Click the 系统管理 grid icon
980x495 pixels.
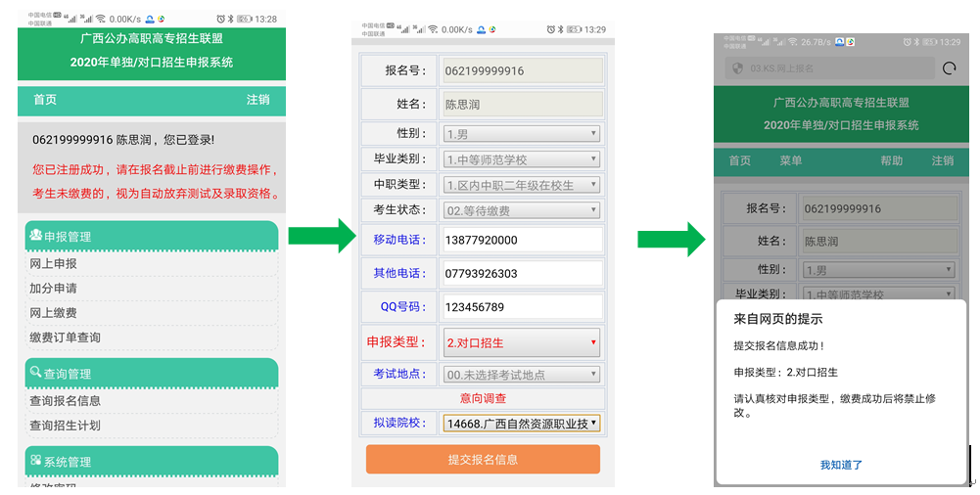tap(35, 460)
